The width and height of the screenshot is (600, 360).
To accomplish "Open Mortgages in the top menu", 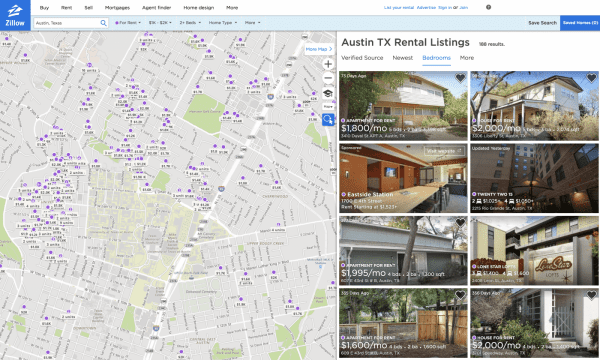I will pos(117,8).
